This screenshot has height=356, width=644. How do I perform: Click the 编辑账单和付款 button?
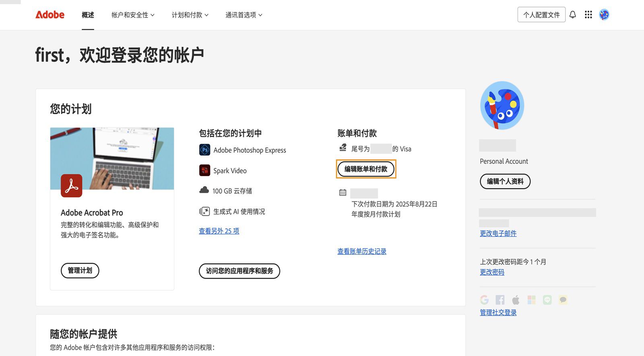coord(366,169)
